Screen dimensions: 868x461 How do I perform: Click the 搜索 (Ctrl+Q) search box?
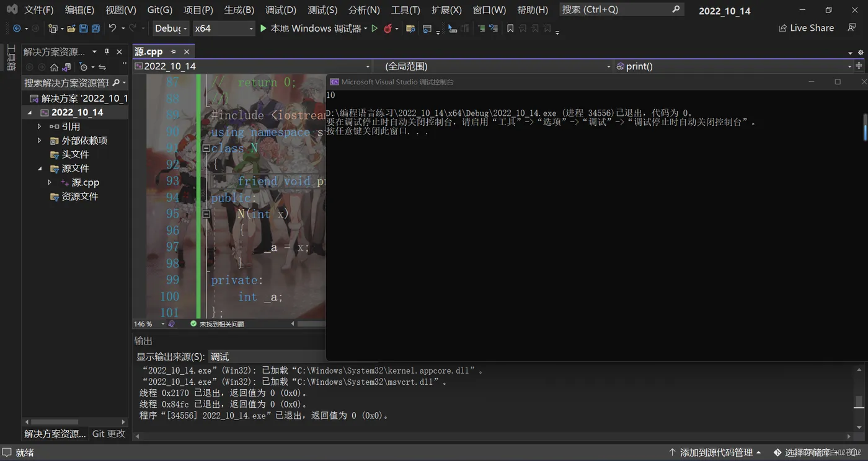click(x=621, y=9)
